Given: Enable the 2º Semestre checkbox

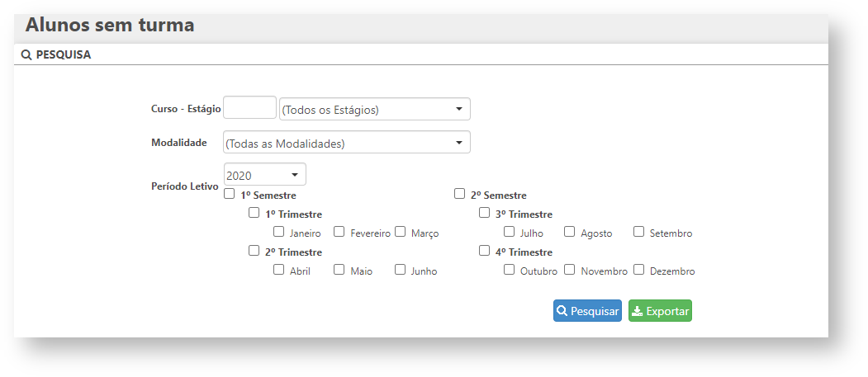Looking at the screenshot, I should pyautogui.click(x=460, y=195).
